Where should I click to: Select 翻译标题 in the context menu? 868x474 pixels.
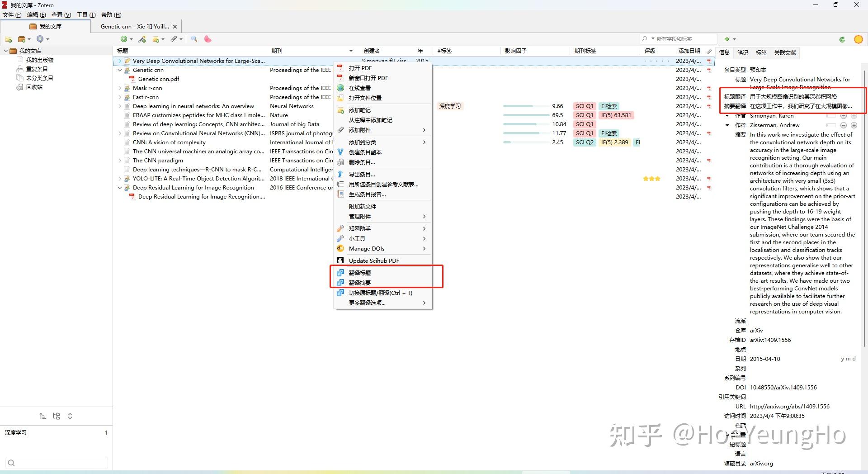[360, 273]
